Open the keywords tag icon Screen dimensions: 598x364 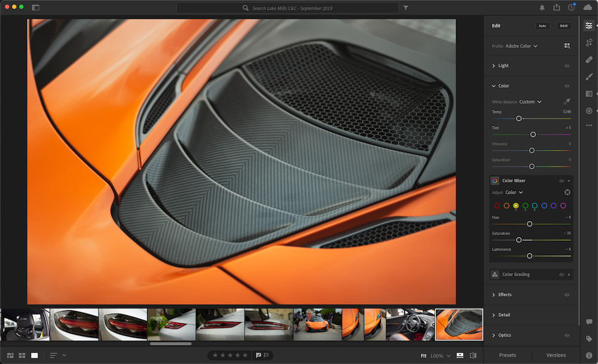pyautogui.click(x=589, y=339)
